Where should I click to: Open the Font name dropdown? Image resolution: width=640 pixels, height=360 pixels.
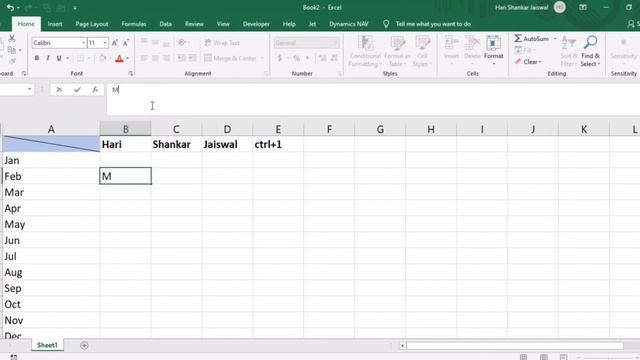coord(83,42)
